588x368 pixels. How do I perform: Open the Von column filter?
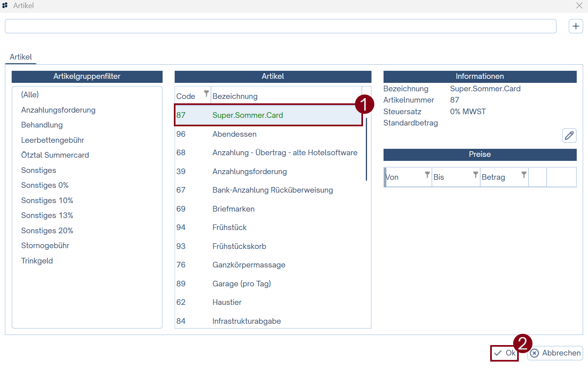[x=427, y=175]
